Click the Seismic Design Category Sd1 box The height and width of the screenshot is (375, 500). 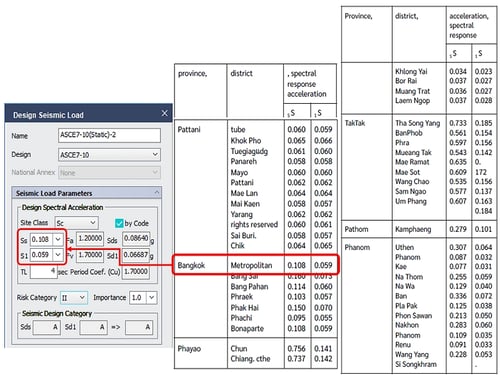point(94,327)
